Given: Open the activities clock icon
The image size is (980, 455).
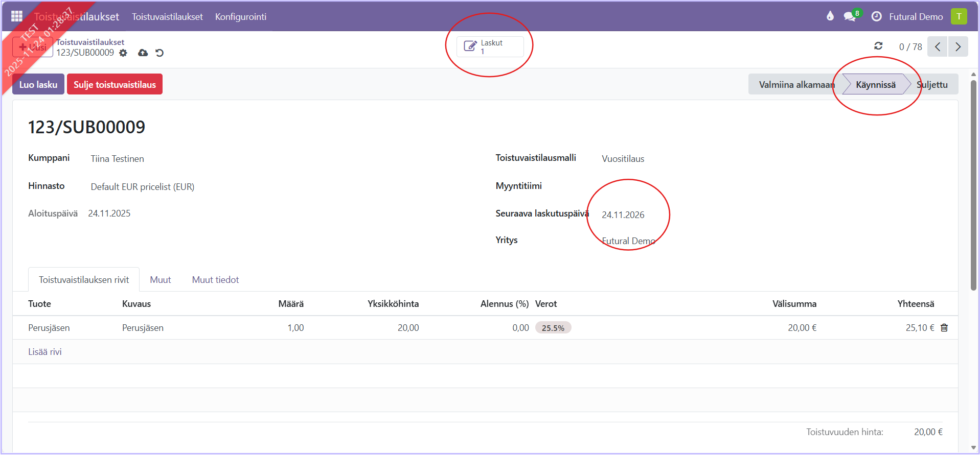Looking at the screenshot, I should pos(876,16).
